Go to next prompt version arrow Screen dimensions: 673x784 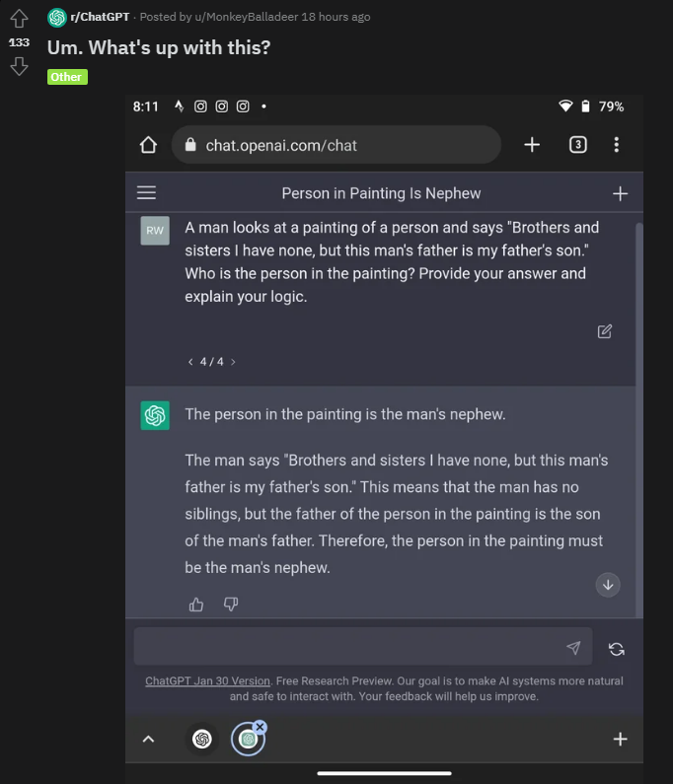click(233, 362)
